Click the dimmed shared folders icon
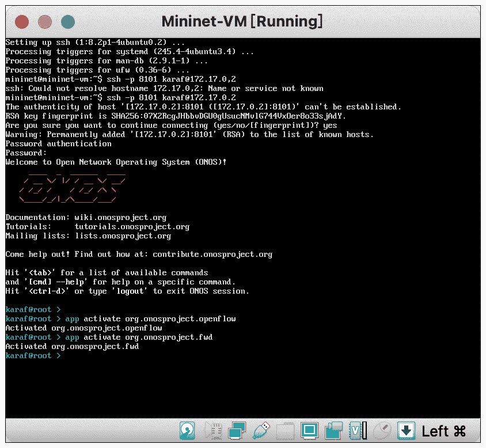The width and height of the screenshot is (486, 448). pyautogui.click(x=286, y=430)
